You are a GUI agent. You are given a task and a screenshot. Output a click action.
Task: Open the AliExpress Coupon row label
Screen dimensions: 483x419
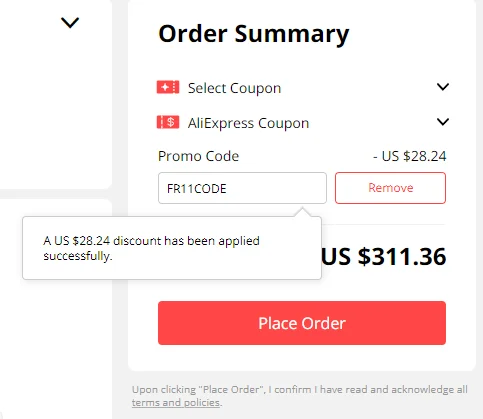click(248, 123)
